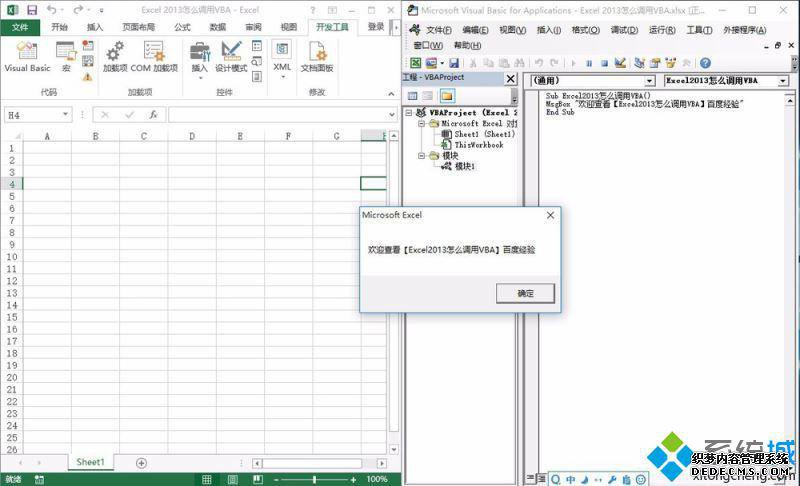Click the 100% zoom level

tap(377, 479)
